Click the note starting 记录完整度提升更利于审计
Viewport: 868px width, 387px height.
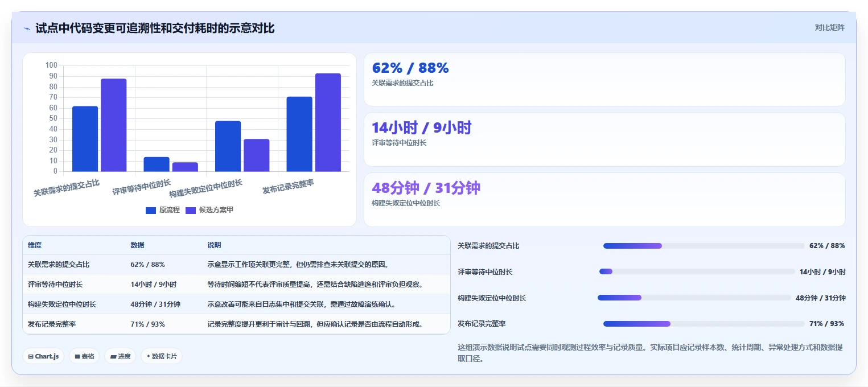(x=316, y=324)
